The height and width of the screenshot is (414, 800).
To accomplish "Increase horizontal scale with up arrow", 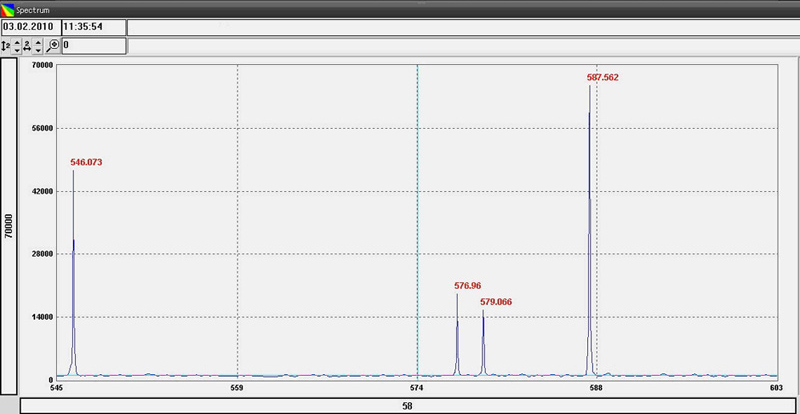I will (39, 42).
